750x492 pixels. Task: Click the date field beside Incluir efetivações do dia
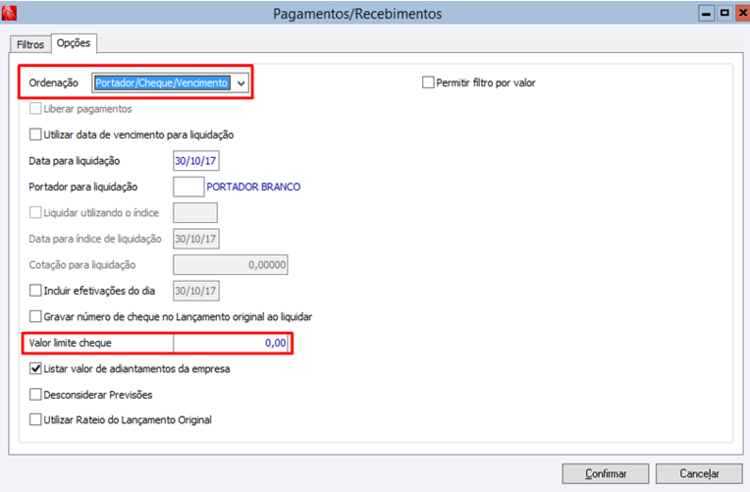point(196,291)
